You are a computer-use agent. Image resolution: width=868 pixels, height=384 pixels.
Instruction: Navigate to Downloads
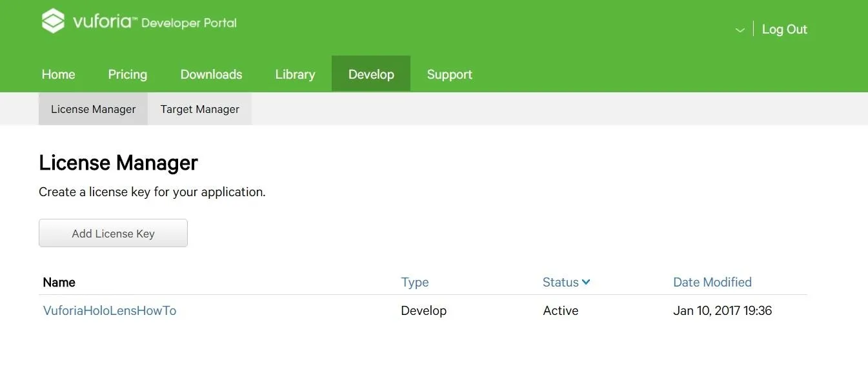(x=211, y=74)
